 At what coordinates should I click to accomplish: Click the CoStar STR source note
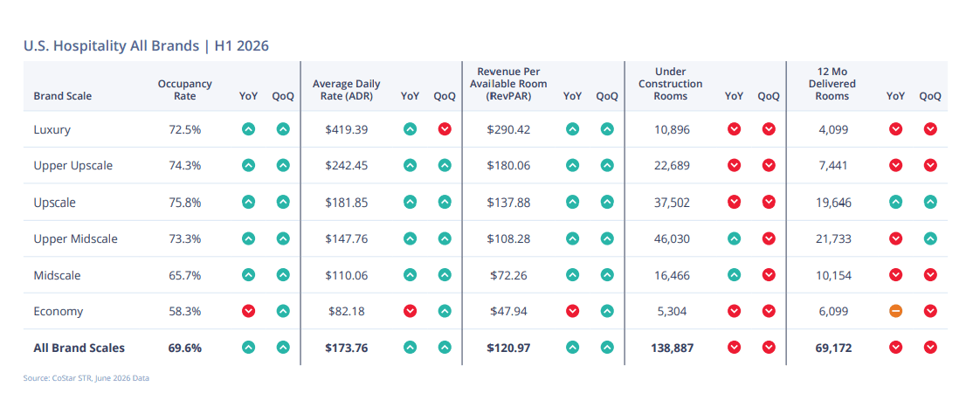86,378
